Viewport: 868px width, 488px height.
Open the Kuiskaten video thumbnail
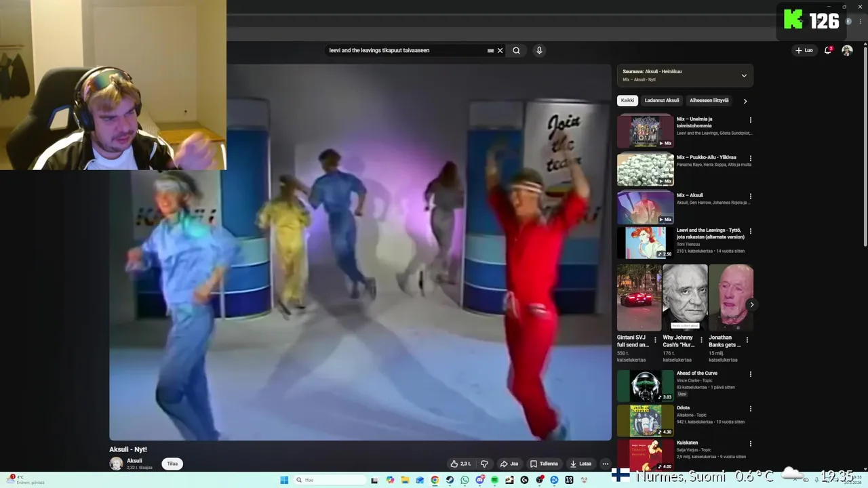(646, 455)
